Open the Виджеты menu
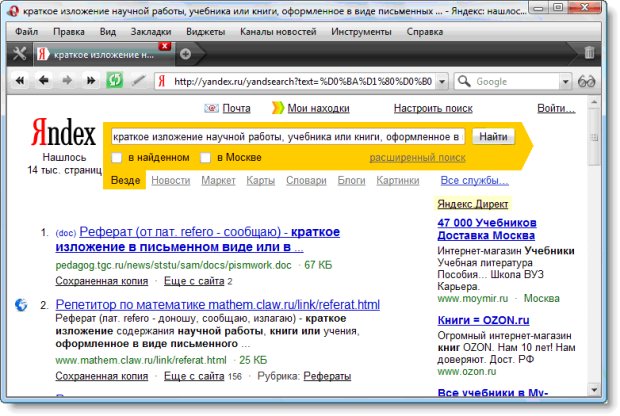Viewport: 620px width, 416px height. (x=206, y=32)
